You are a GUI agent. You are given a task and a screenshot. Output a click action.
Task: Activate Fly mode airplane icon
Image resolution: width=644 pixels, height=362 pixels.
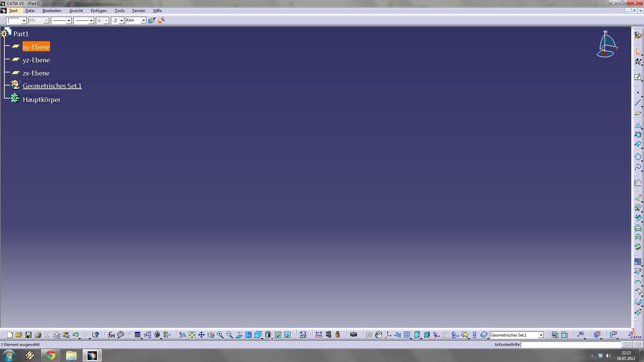182,335
